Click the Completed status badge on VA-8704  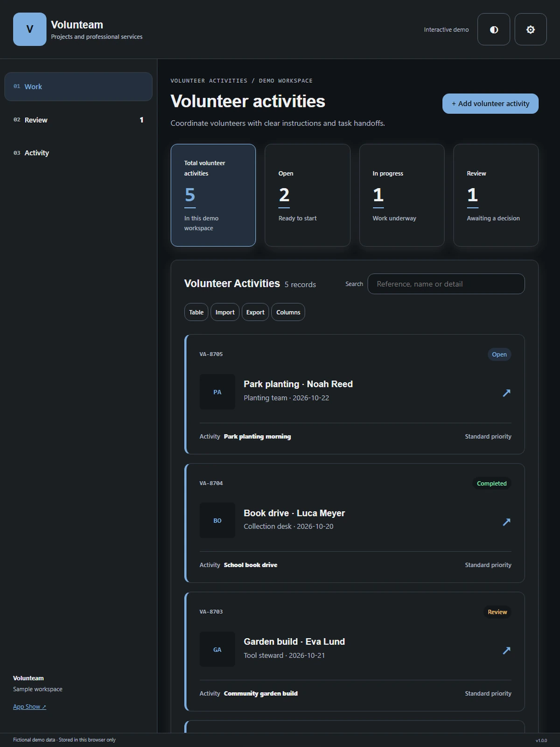pos(492,483)
